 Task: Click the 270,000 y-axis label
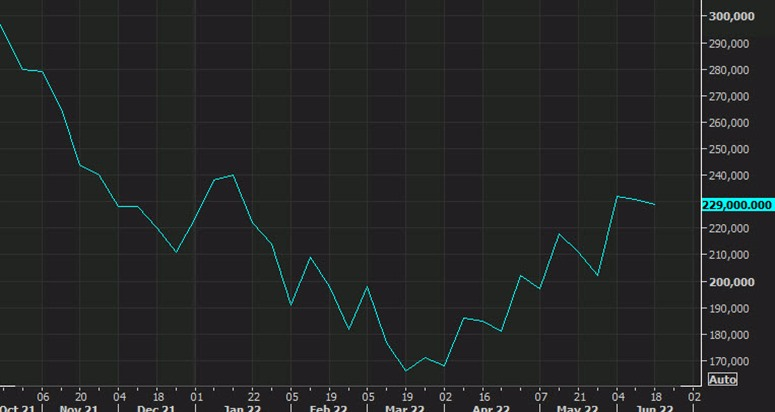click(x=729, y=96)
